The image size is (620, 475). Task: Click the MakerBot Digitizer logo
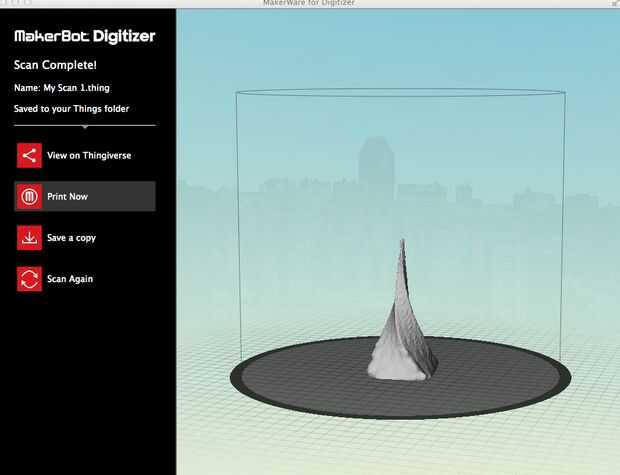coord(85,36)
